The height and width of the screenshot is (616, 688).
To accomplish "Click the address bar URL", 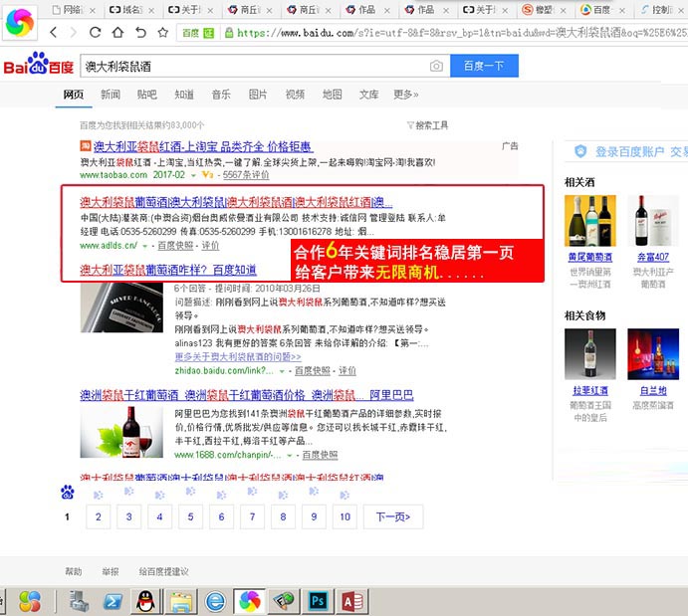I will (461, 33).
